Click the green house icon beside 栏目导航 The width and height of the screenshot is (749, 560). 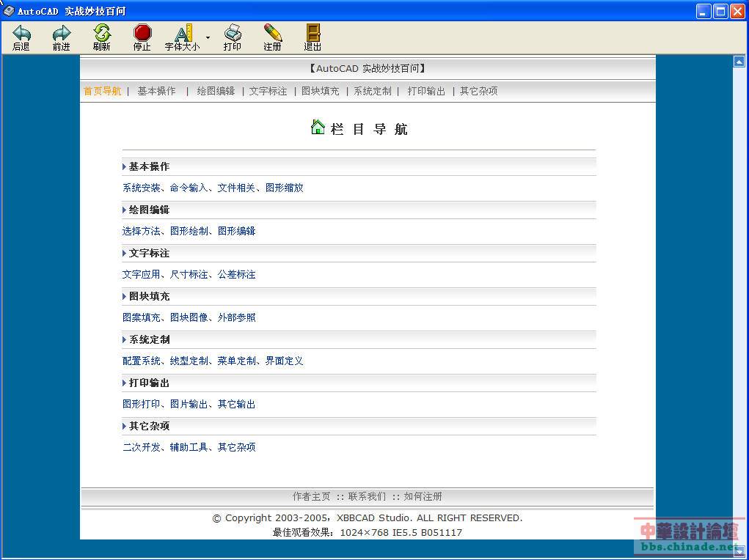(318, 128)
